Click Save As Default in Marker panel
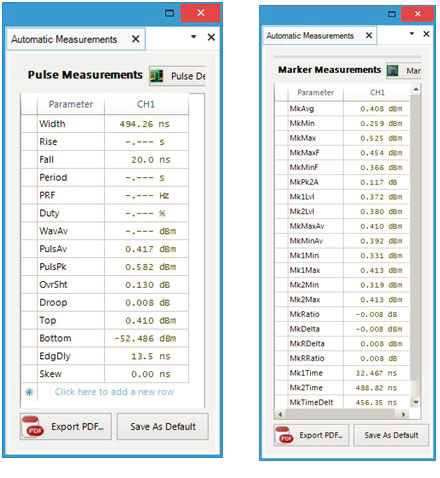 [x=391, y=435]
